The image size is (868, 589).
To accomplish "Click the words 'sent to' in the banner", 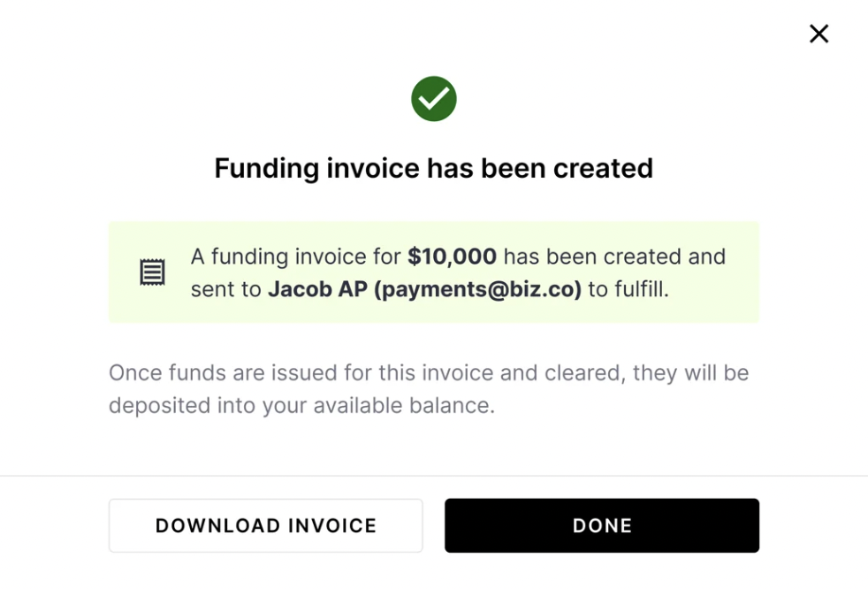I will pyautogui.click(x=225, y=289).
